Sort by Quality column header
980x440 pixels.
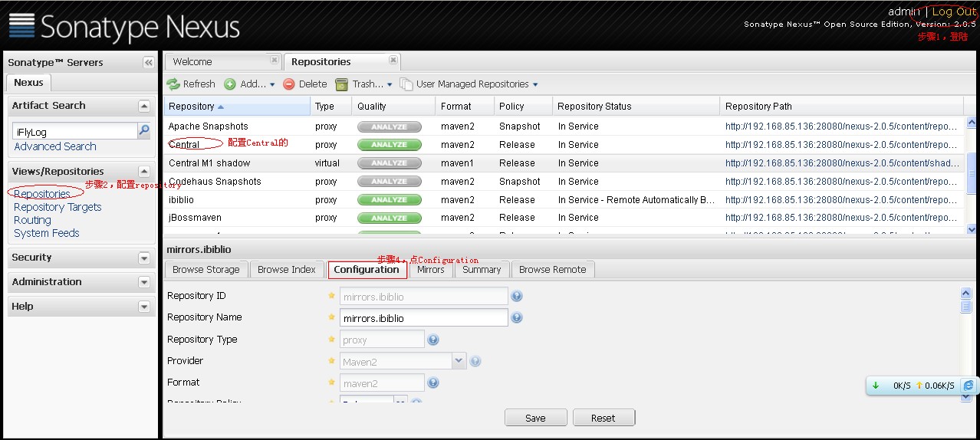tap(393, 107)
